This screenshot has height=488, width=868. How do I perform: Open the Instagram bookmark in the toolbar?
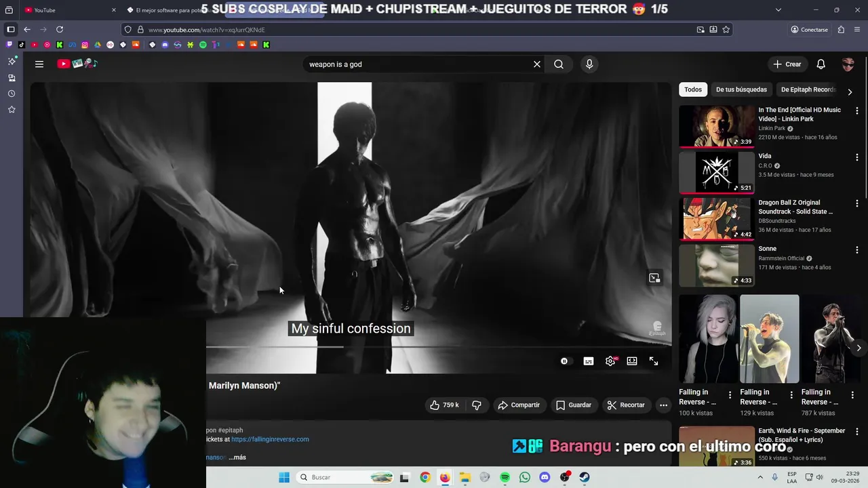point(85,45)
